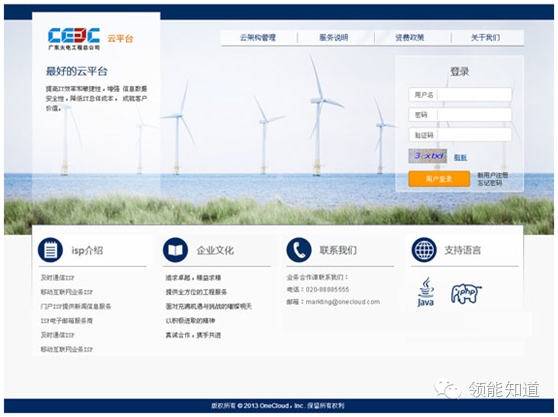Focus the 用户名 input field
This screenshot has height=417, width=558.
(x=460, y=95)
